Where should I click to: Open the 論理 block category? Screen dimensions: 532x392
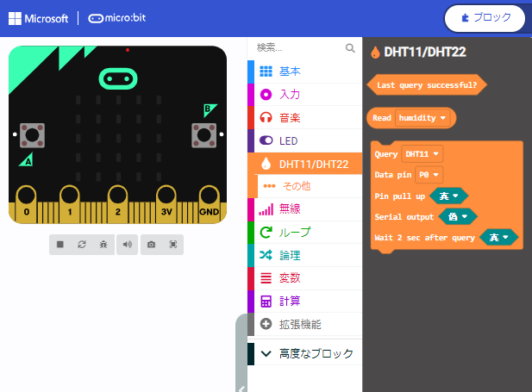pyautogui.click(x=304, y=255)
